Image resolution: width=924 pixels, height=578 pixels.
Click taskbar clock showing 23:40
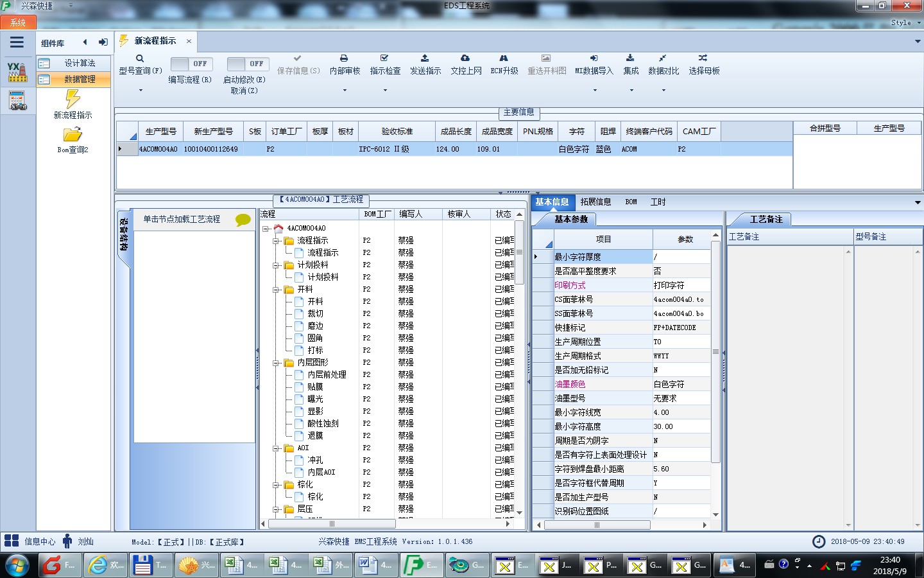[x=890, y=565]
